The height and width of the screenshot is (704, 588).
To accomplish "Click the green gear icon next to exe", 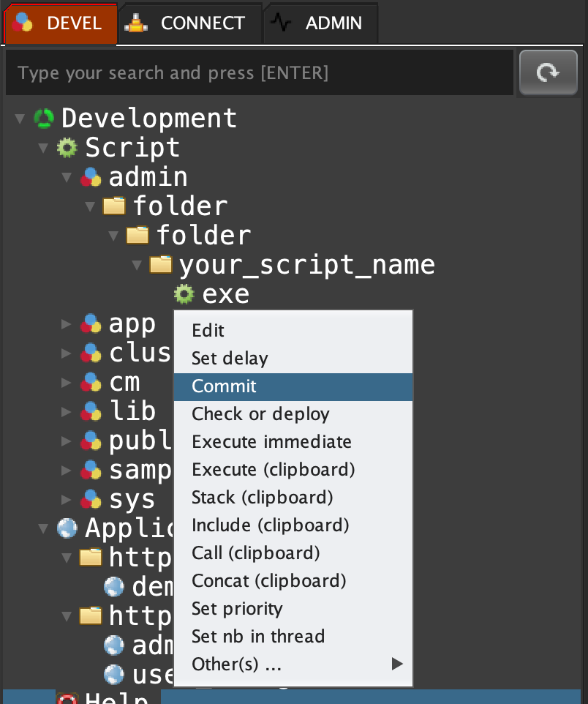I will click(x=184, y=294).
